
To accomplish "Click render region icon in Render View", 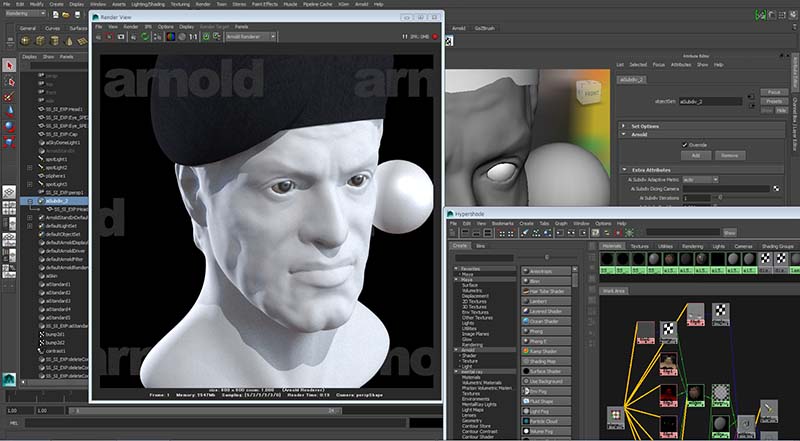I will point(109,37).
